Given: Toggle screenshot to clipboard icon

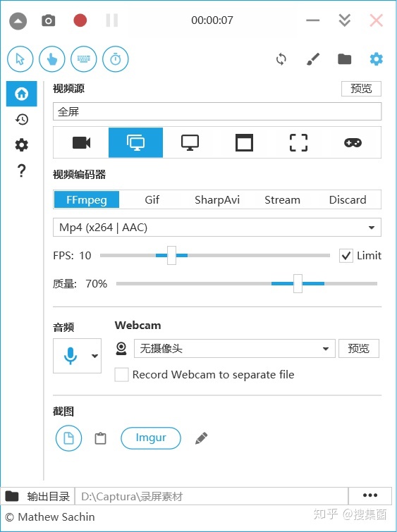Looking at the screenshot, I should (x=100, y=438).
